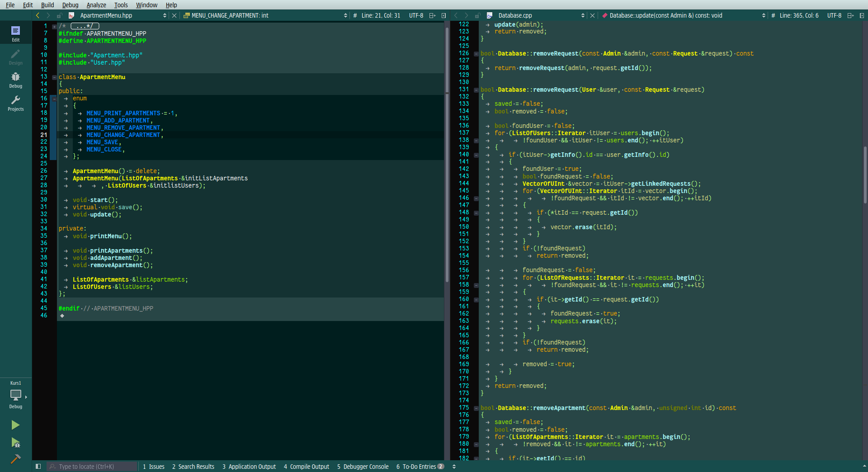The image size is (868, 472).
Task: Collapse enum fold marker at line 16
Action: [54, 99]
